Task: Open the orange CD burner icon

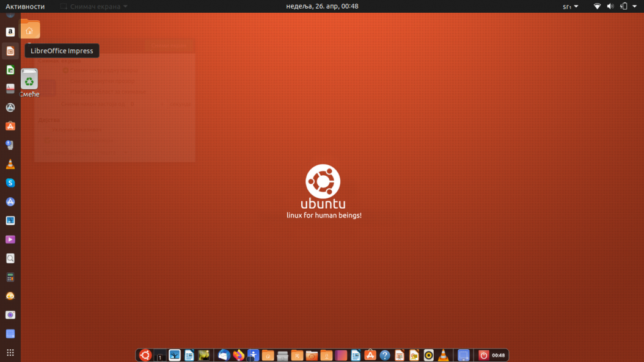Action: pyautogui.click(x=10, y=296)
